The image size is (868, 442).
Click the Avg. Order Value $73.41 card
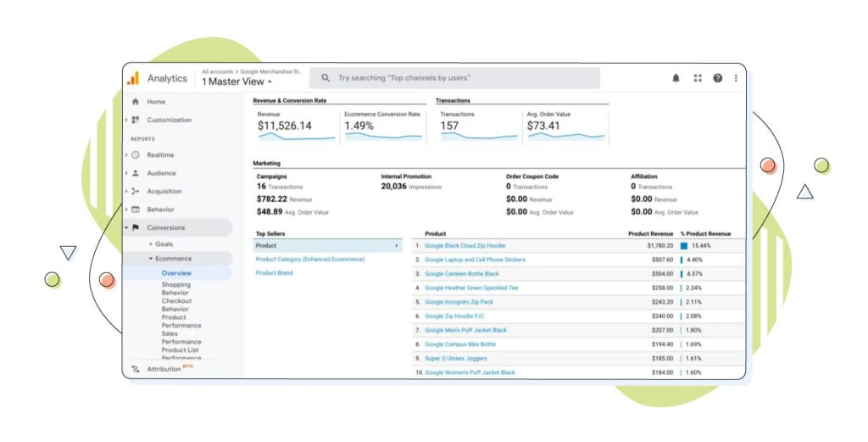pyautogui.click(x=565, y=127)
